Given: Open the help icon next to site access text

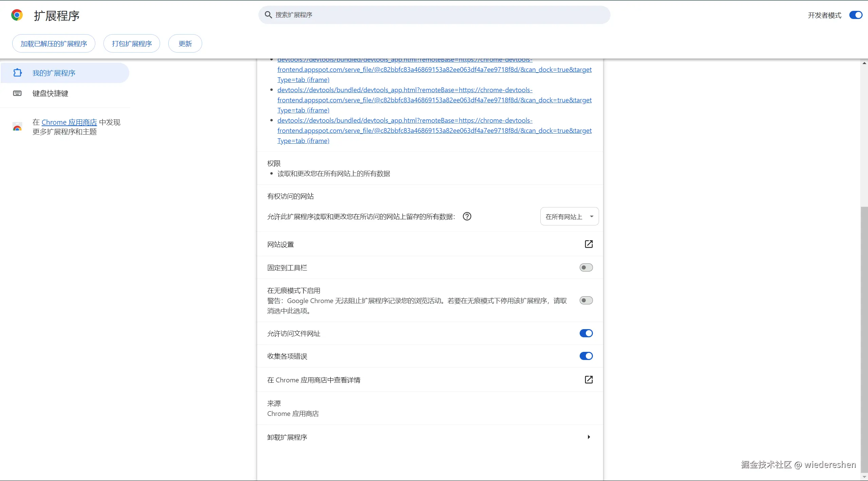Looking at the screenshot, I should (x=467, y=216).
